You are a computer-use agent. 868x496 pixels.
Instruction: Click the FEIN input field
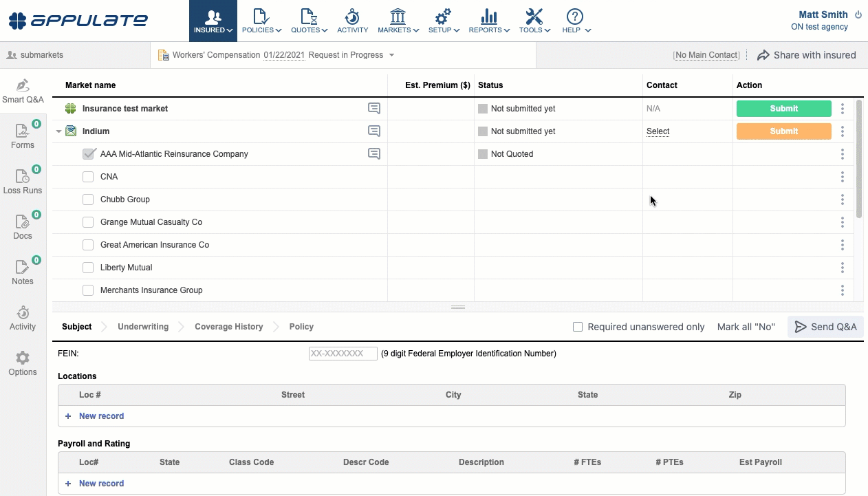click(343, 354)
